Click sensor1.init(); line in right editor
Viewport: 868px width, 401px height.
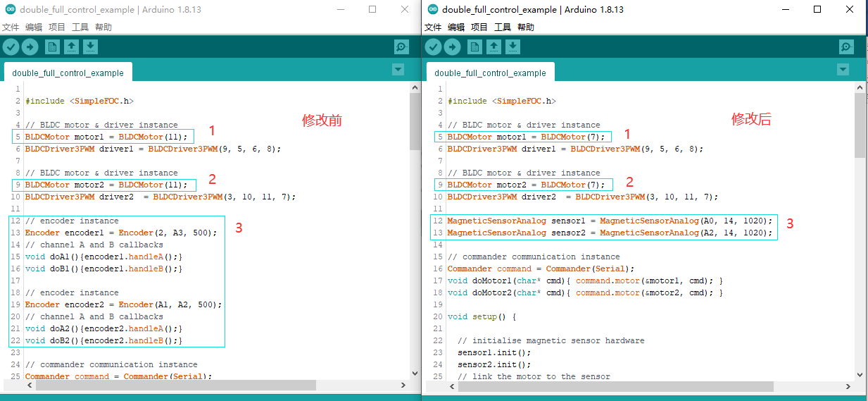tap(494, 352)
